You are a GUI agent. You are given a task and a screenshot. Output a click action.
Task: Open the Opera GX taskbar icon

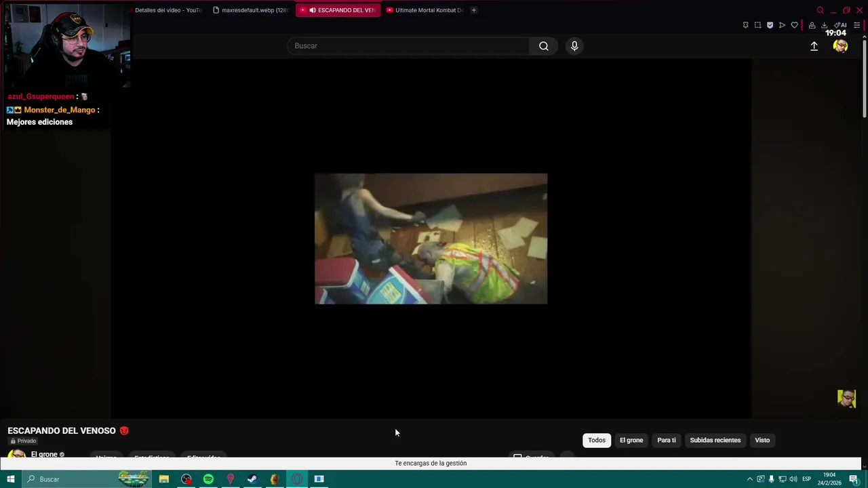pyautogui.click(x=296, y=479)
